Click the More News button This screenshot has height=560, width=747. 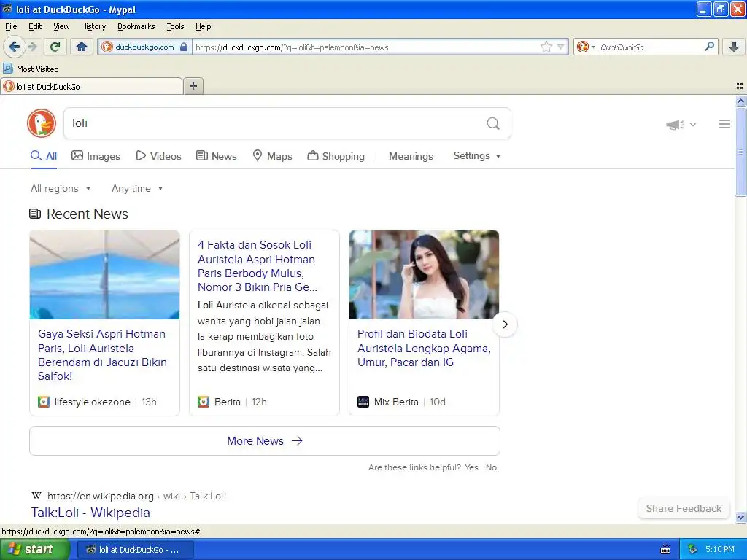pyautogui.click(x=265, y=441)
